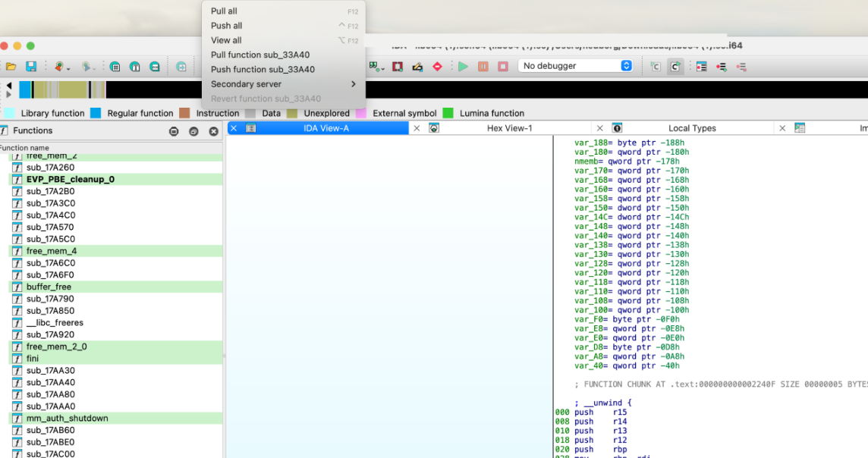Click the Lumina function green color swatch
This screenshot has width=868, height=458.
448,113
